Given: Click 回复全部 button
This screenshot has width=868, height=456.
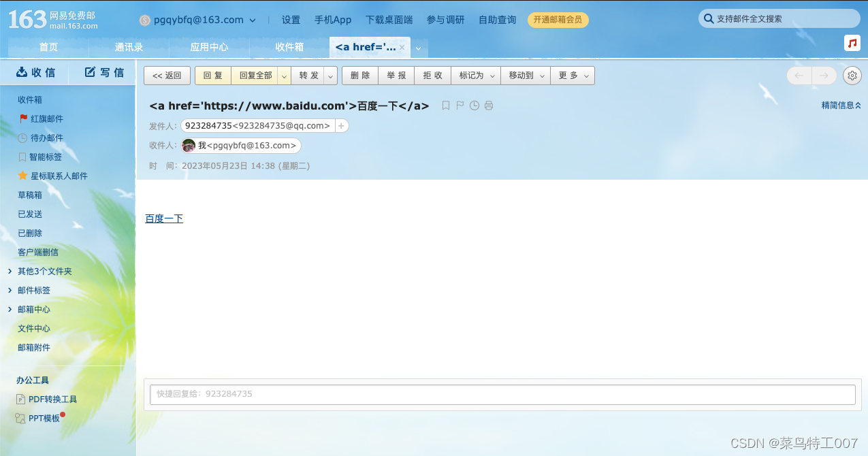Looking at the screenshot, I should 255,76.
